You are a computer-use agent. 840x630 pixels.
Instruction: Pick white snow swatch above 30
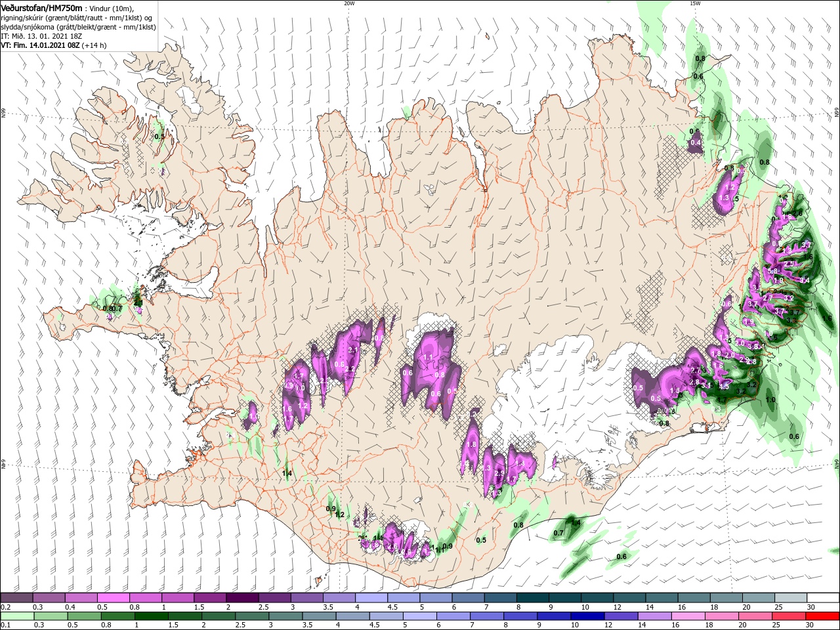[x=823, y=598]
